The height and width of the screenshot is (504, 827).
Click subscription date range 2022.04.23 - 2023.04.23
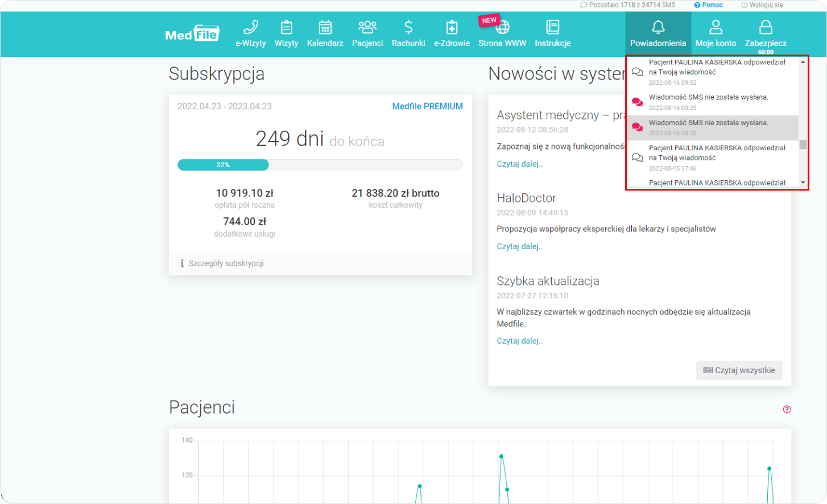[225, 106]
